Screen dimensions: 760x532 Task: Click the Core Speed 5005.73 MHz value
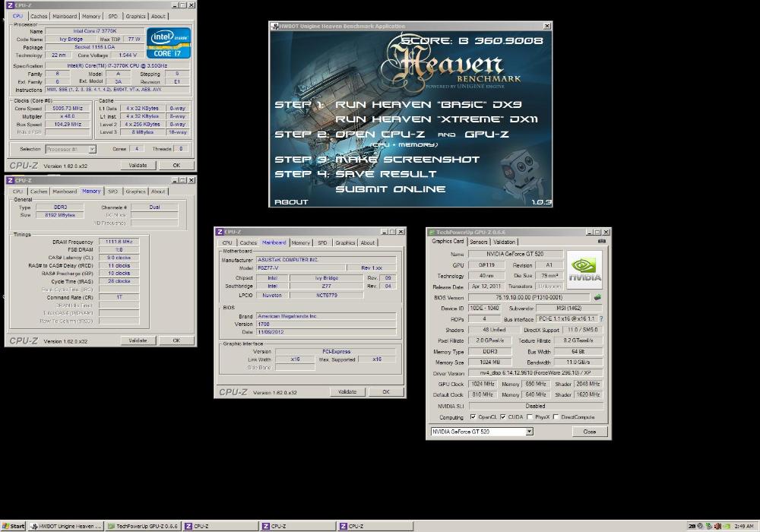click(68, 109)
